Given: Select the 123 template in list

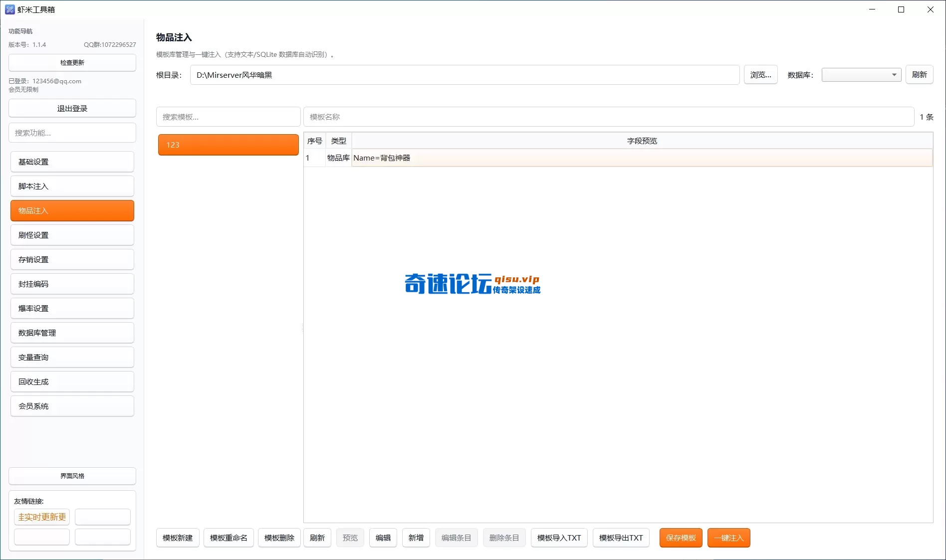Looking at the screenshot, I should 228,145.
